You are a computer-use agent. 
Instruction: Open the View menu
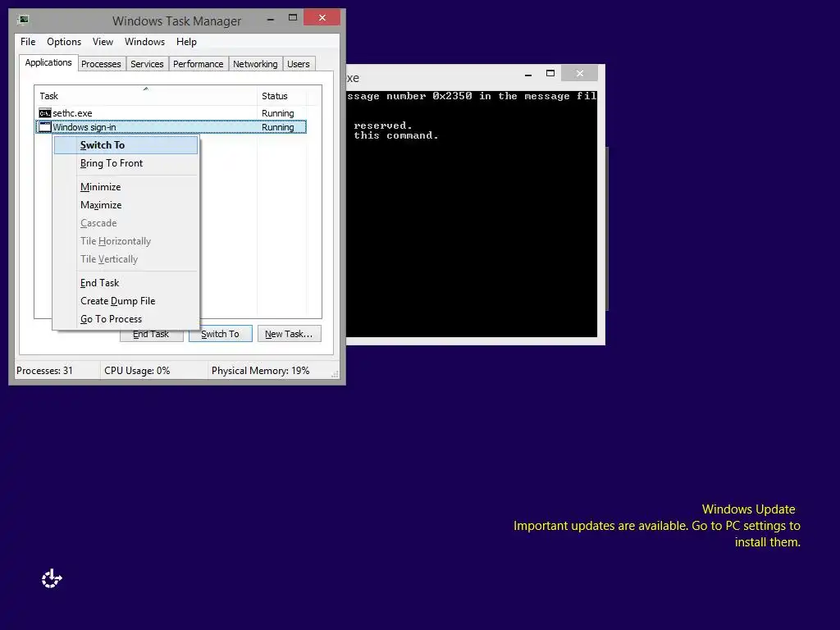103,42
